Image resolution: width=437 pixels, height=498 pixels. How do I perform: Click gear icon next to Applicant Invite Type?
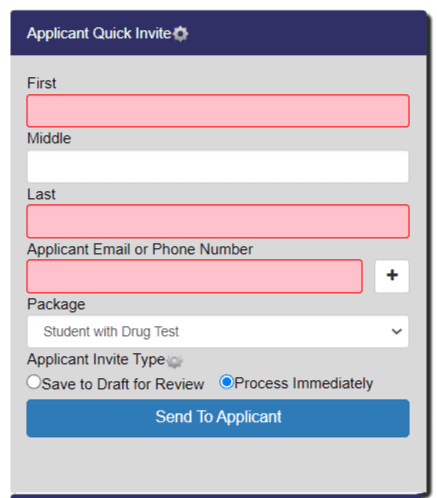tap(174, 361)
